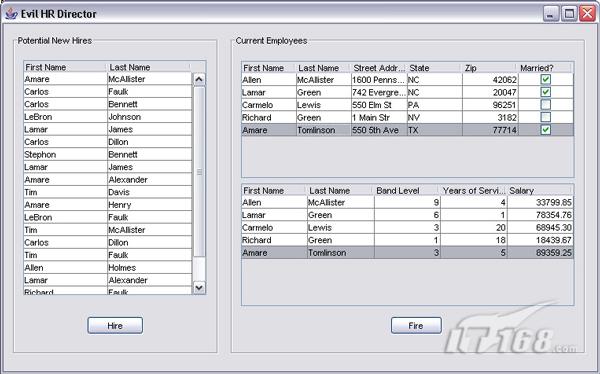Click the Street Addr column header
This screenshot has height=374, width=600.
(x=379, y=68)
